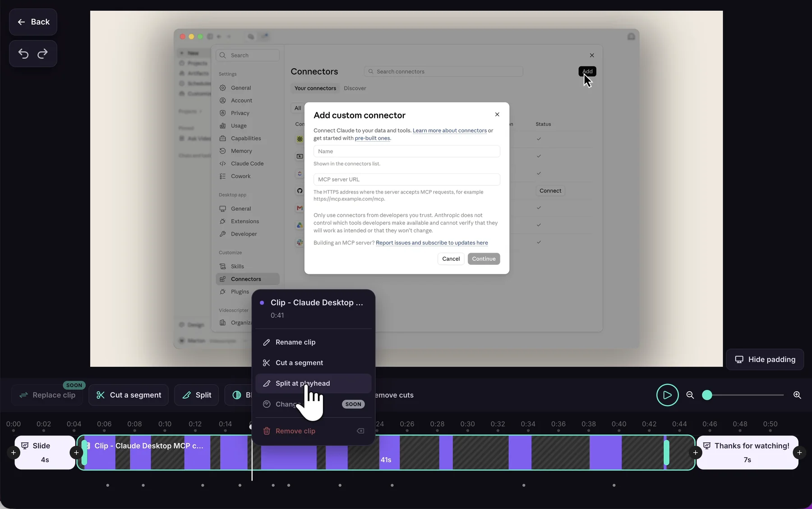Click Hide padding button
This screenshot has height=509, width=812.
765,359
